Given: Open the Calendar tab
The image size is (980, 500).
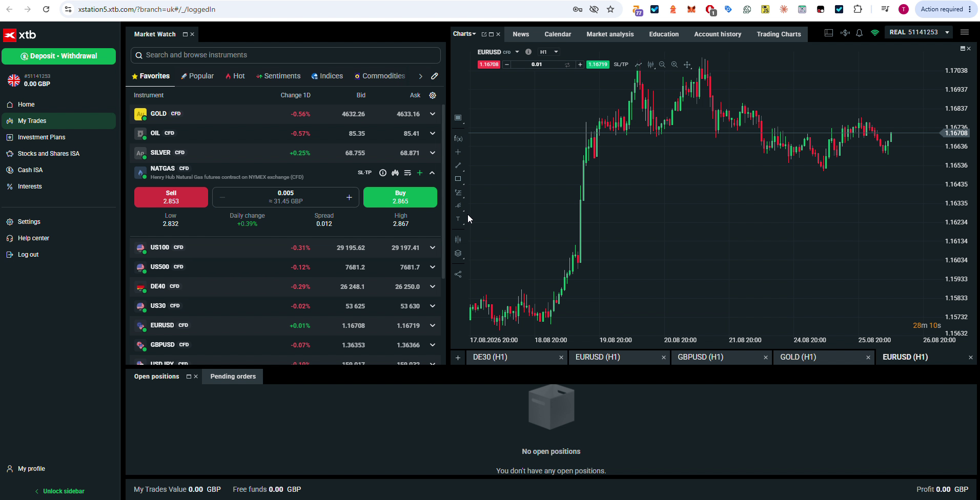Looking at the screenshot, I should pos(558,34).
